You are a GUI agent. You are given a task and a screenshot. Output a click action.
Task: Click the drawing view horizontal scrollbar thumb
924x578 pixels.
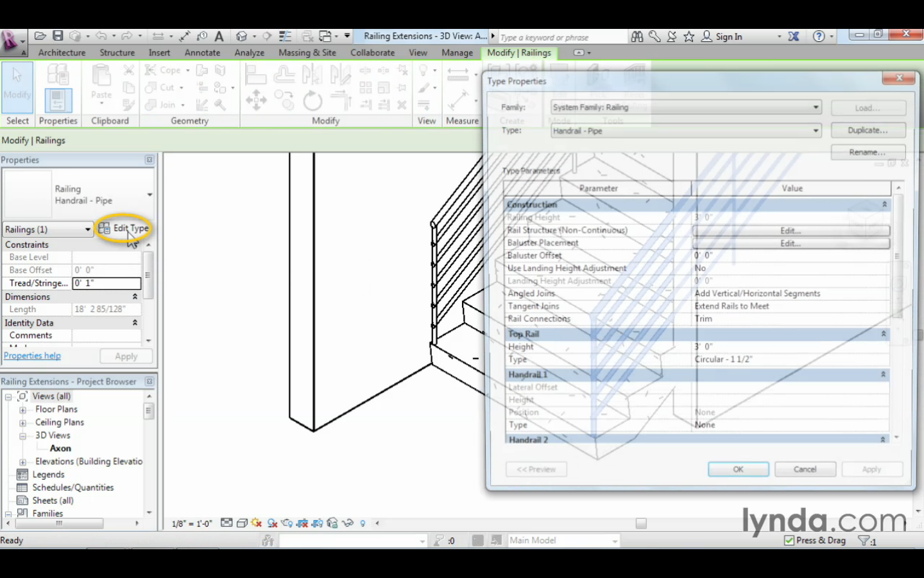[640, 523]
